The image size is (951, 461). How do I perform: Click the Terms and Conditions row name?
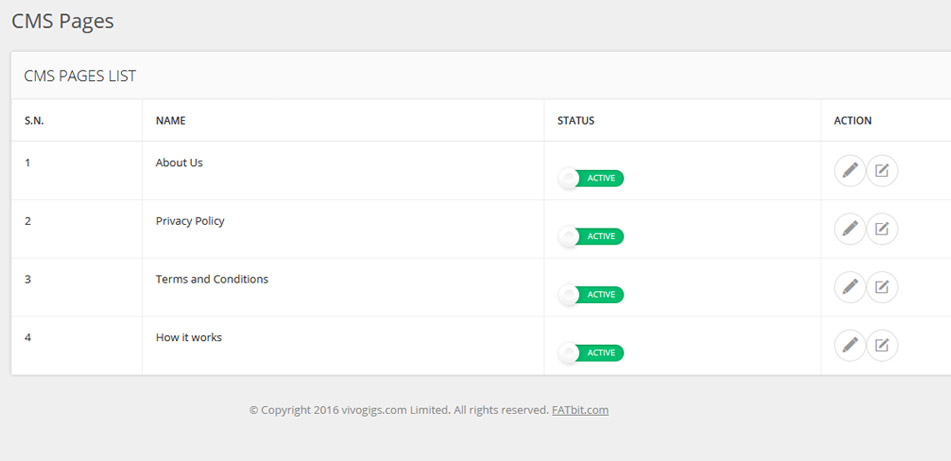click(x=212, y=280)
